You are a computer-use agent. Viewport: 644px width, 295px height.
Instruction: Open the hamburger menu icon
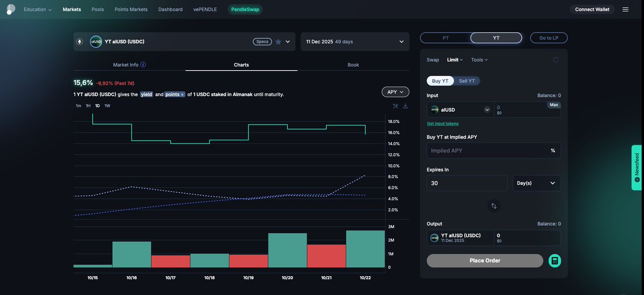point(625,9)
